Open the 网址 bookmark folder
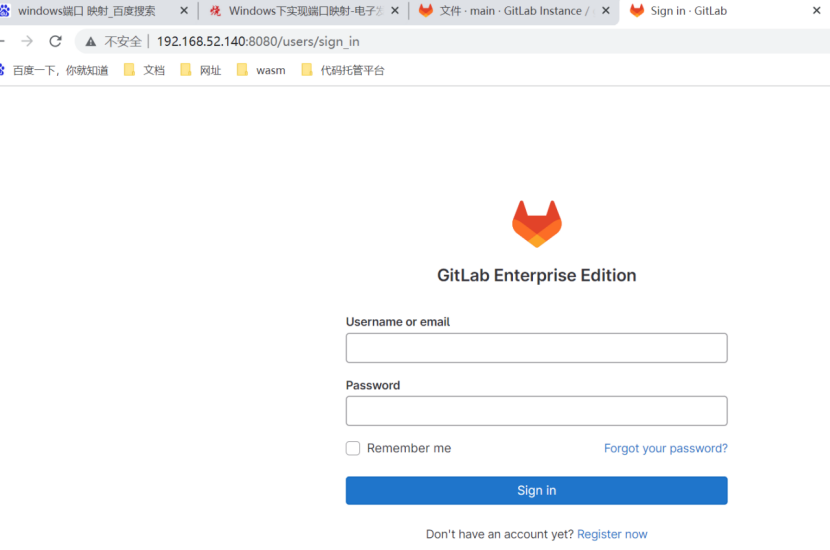The width and height of the screenshot is (830, 550). [201, 70]
